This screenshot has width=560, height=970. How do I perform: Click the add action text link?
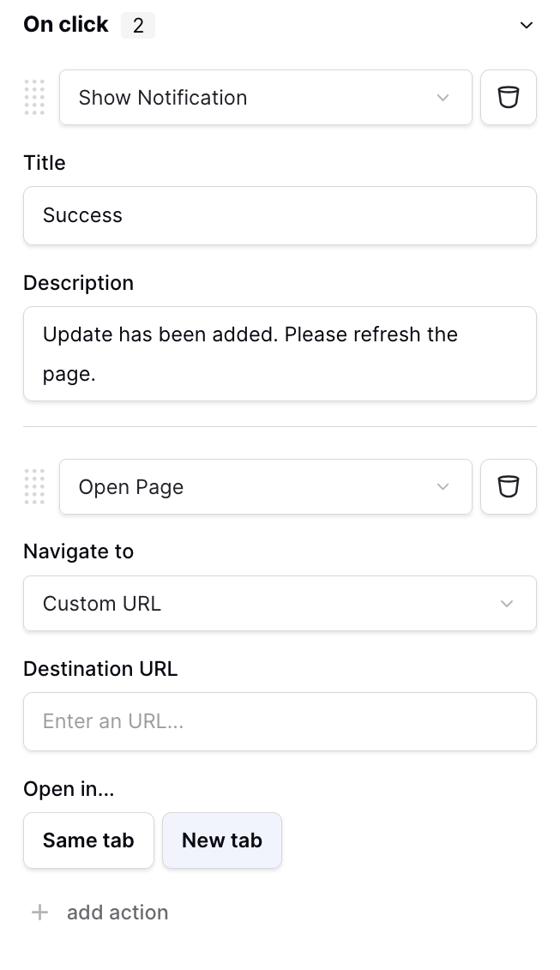(x=117, y=913)
